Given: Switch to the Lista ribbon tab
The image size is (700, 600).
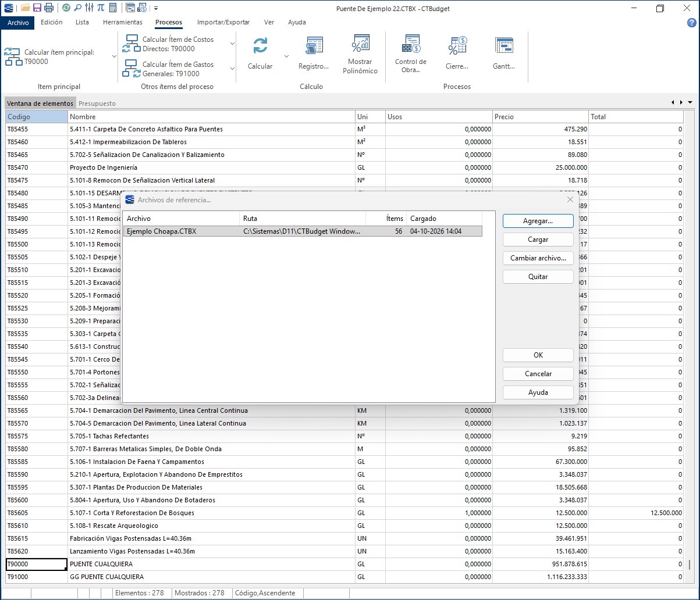Looking at the screenshot, I should coord(83,23).
